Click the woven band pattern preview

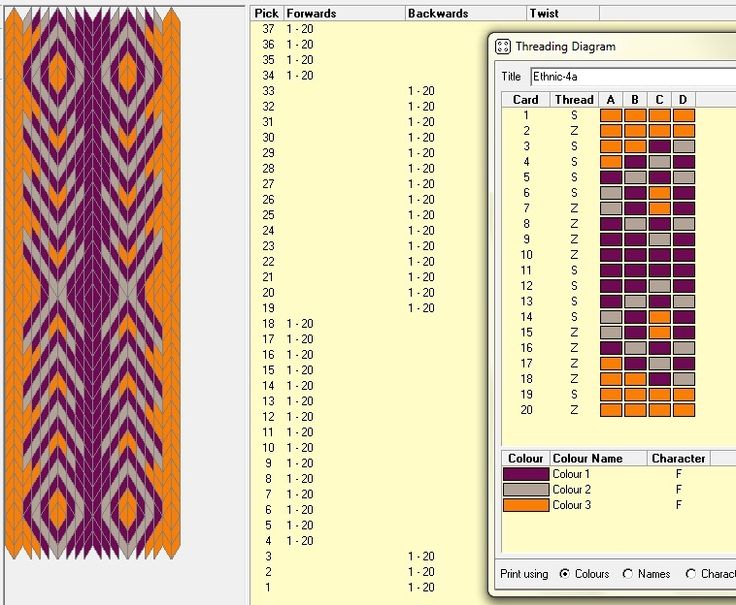pos(92,283)
